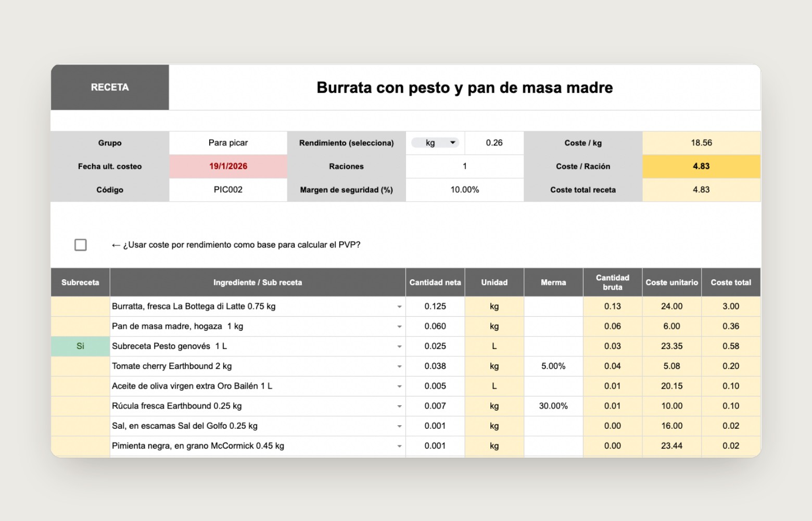Click the Merma 30.00% cell

click(553, 406)
